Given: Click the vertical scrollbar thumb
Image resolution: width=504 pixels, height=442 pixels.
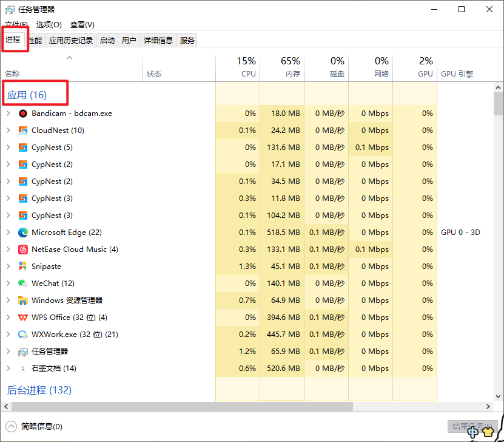Looking at the screenshot, I should [x=498, y=104].
